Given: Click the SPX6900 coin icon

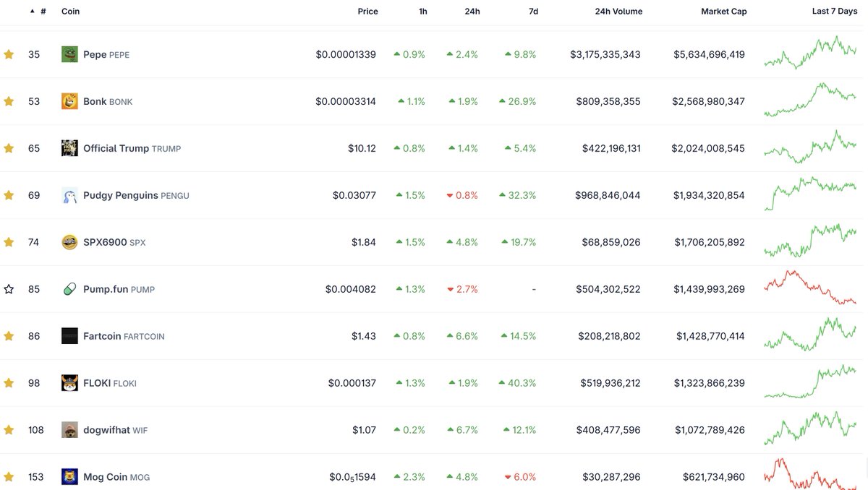Looking at the screenshot, I should pyautogui.click(x=69, y=242).
